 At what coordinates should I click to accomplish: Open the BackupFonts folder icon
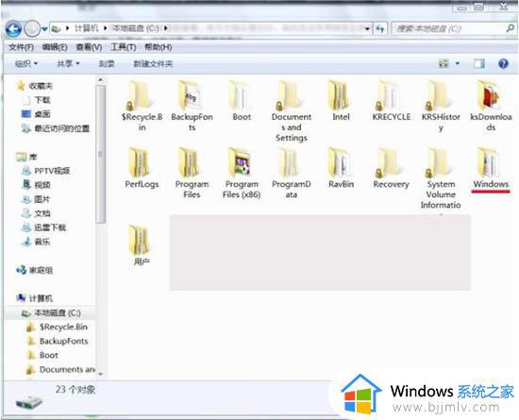point(190,95)
